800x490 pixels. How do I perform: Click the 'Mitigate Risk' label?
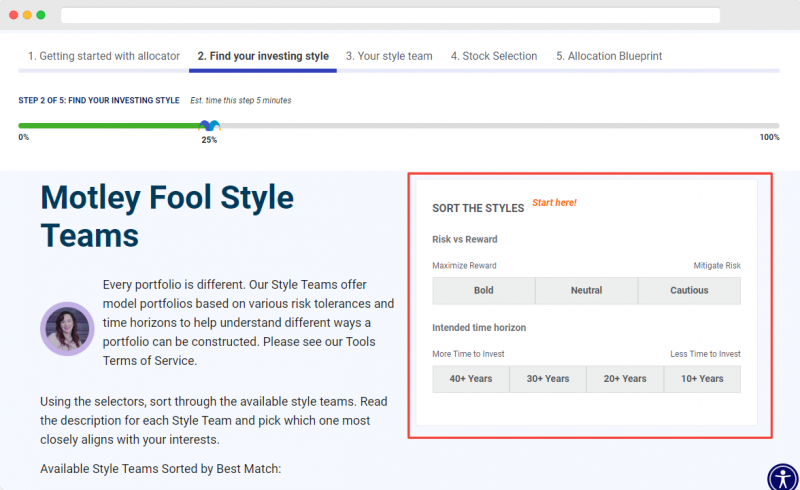(717, 265)
